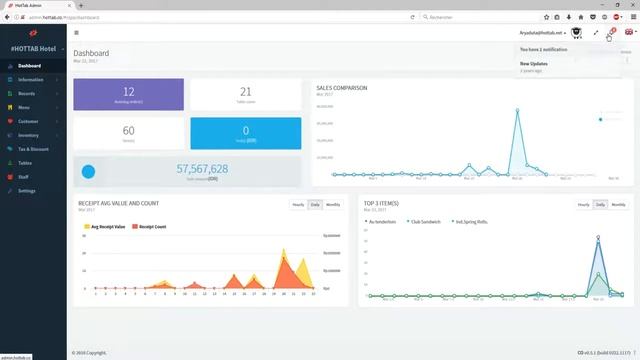Select Daily in Receipt Avg chart

(315, 204)
